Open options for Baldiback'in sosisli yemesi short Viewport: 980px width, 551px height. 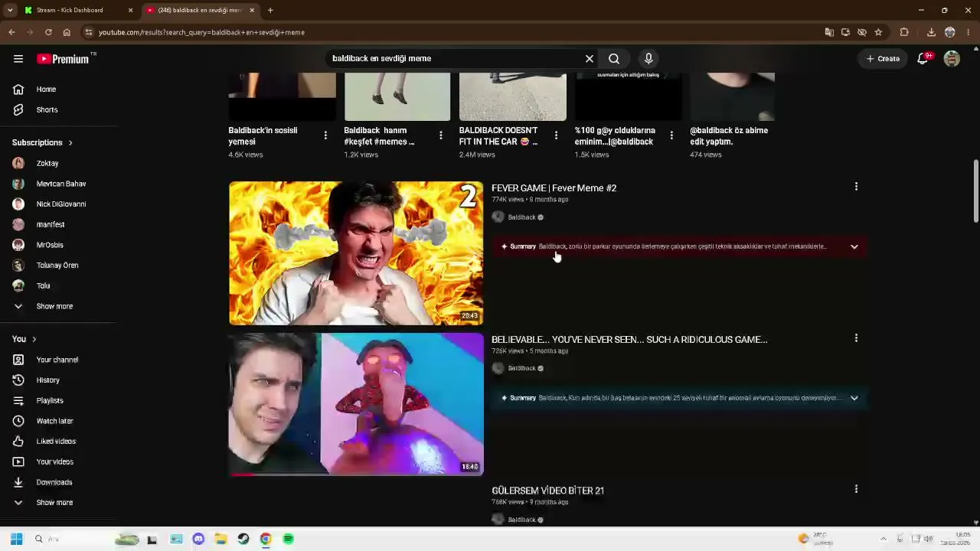pyautogui.click(x=325, y=135)
